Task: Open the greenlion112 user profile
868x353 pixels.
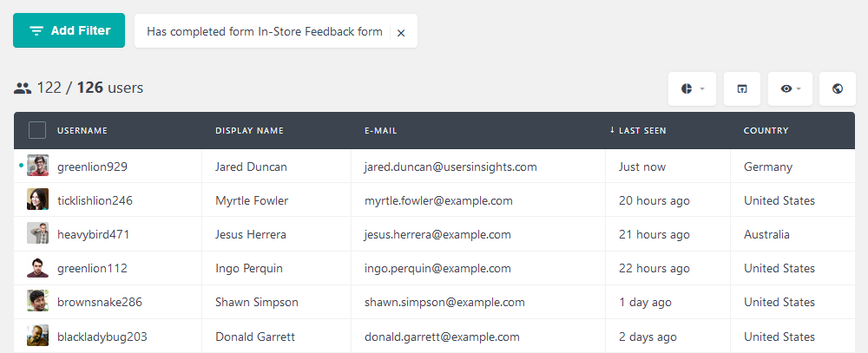Action: pyautogui.click(x=93, y=268)
